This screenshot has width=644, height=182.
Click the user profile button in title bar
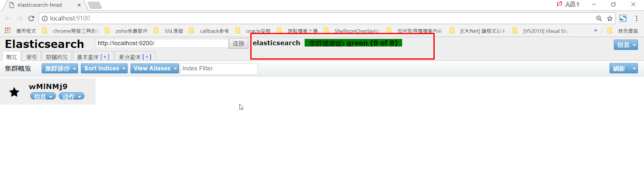[x=568, y=4]
